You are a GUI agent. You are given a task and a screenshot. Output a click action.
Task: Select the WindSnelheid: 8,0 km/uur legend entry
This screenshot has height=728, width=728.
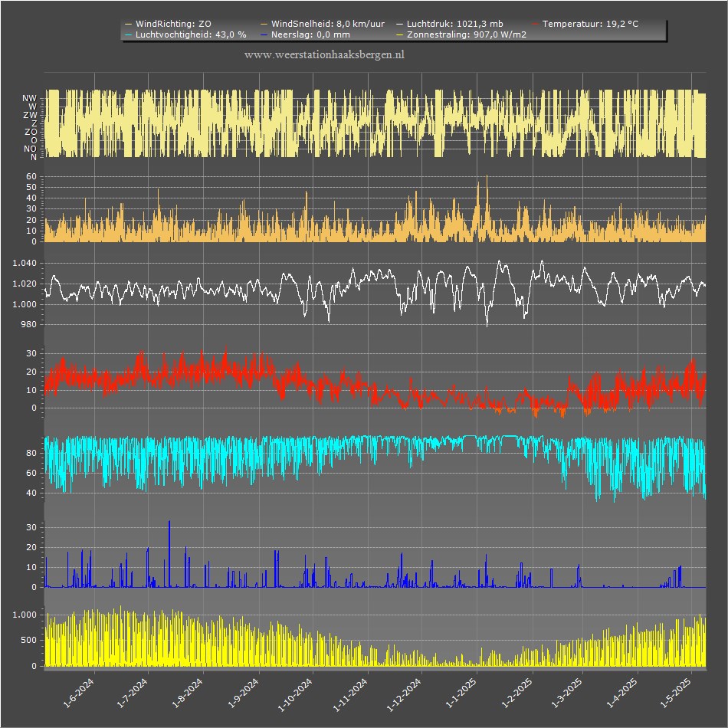323,24
